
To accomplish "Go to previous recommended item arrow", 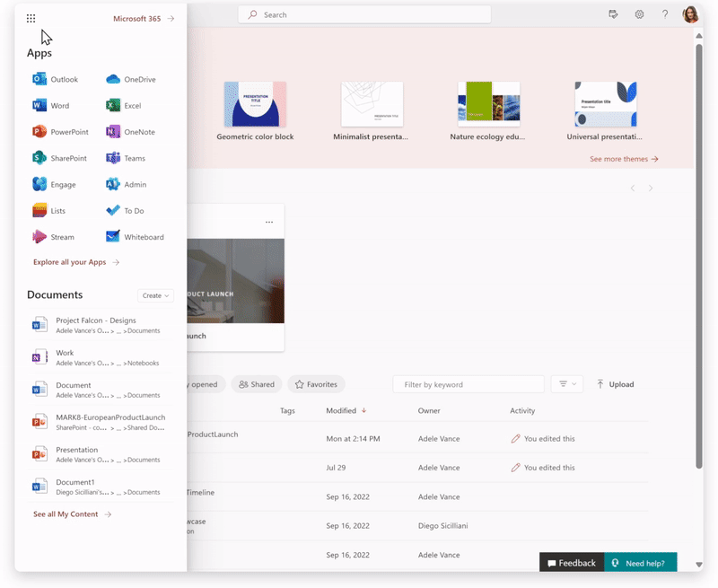I will 633,189.
